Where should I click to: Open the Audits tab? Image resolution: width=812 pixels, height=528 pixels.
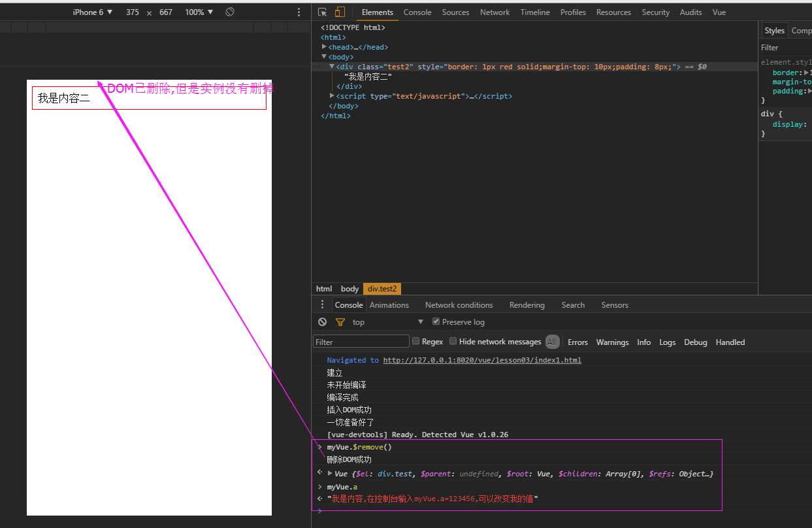tap(690, 12)
